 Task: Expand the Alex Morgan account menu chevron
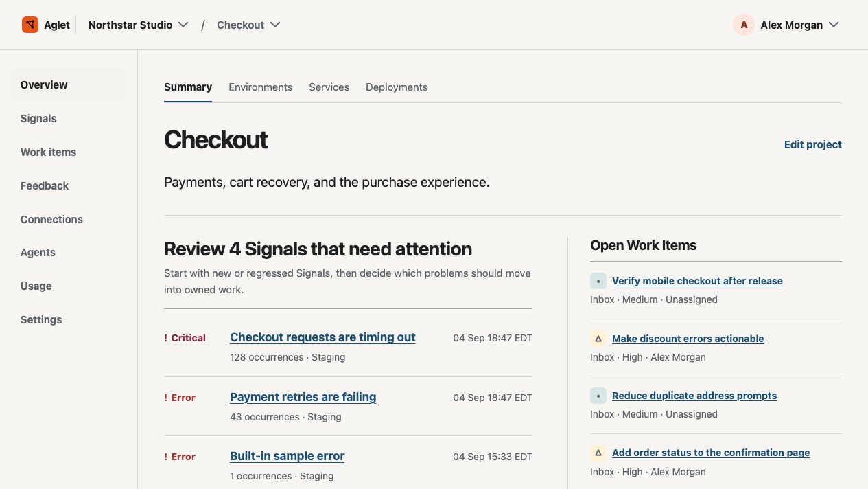tap(834, 25)
